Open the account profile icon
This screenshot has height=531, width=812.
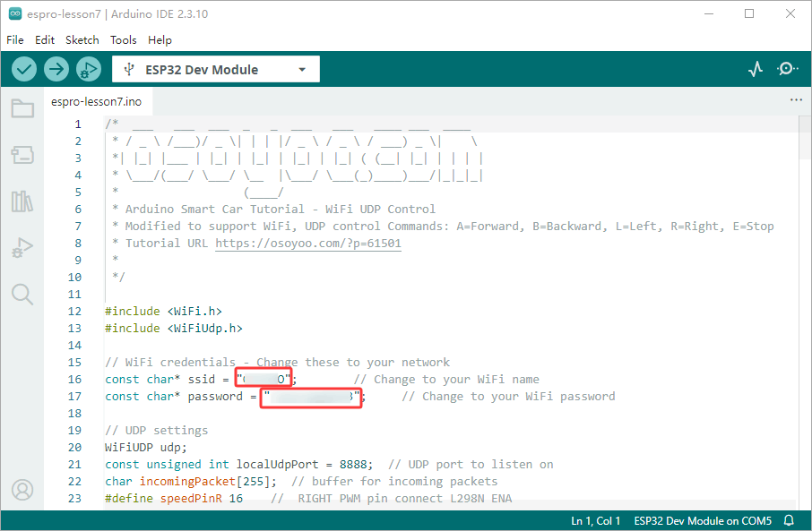point(22,490)
